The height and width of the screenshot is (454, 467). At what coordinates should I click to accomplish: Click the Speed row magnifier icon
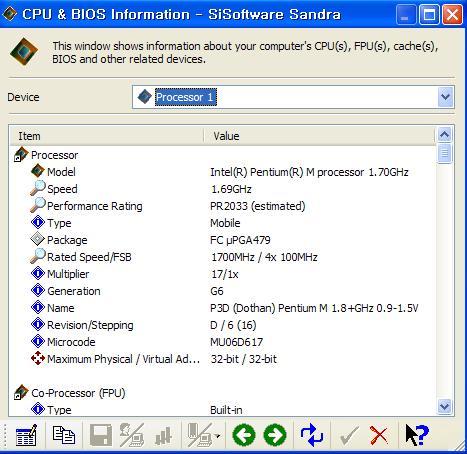pos(37,188)
